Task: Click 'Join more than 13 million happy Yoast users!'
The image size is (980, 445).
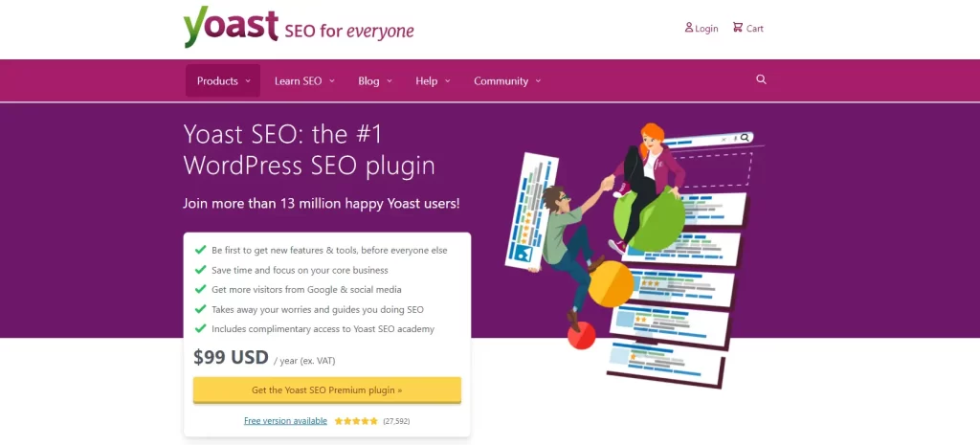Action: (x=322, y=204)
